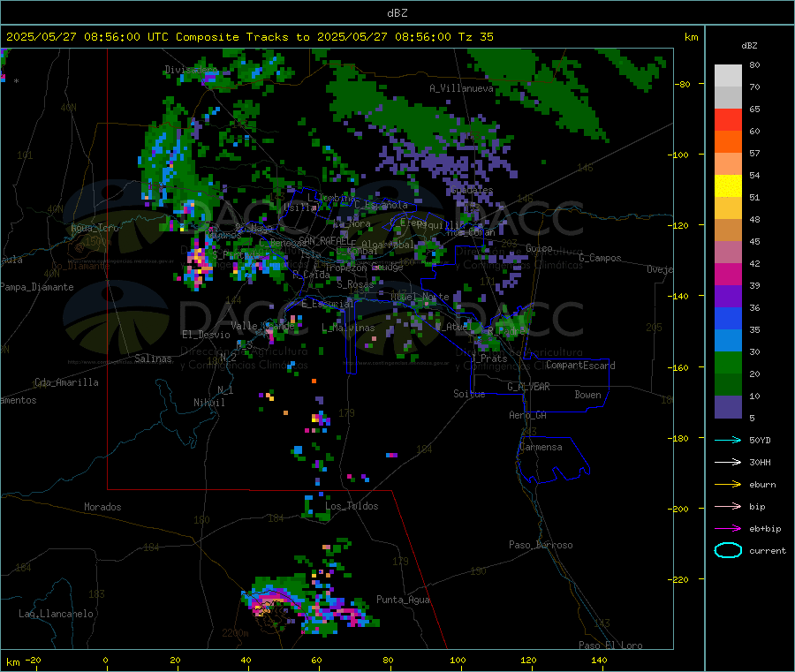Pick the light gray 70–80 dBZ swatch

pyautogui.click(x=728, y=76)
